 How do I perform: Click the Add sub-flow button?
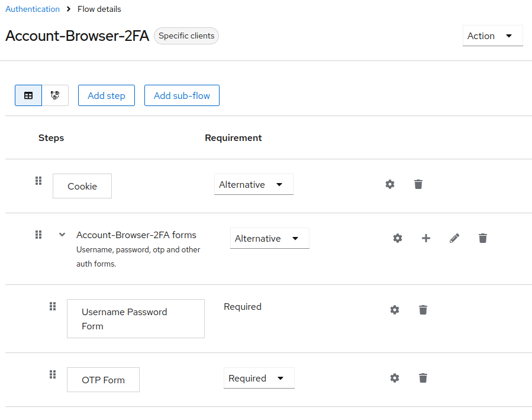[x=182, y=95]
